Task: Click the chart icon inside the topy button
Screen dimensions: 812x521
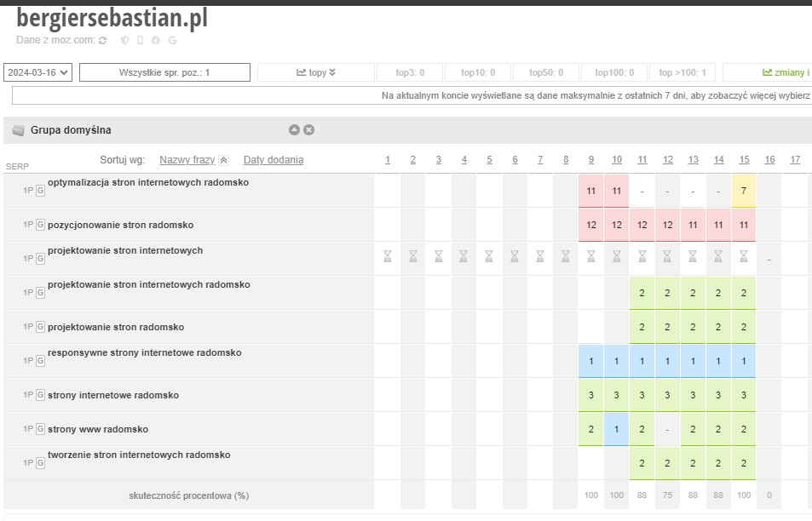Action: [300, 72]
